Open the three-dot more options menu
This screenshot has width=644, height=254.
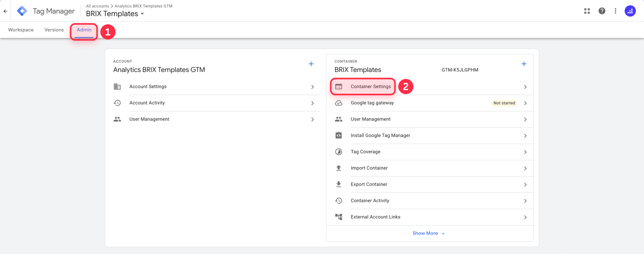pos(615,11)
